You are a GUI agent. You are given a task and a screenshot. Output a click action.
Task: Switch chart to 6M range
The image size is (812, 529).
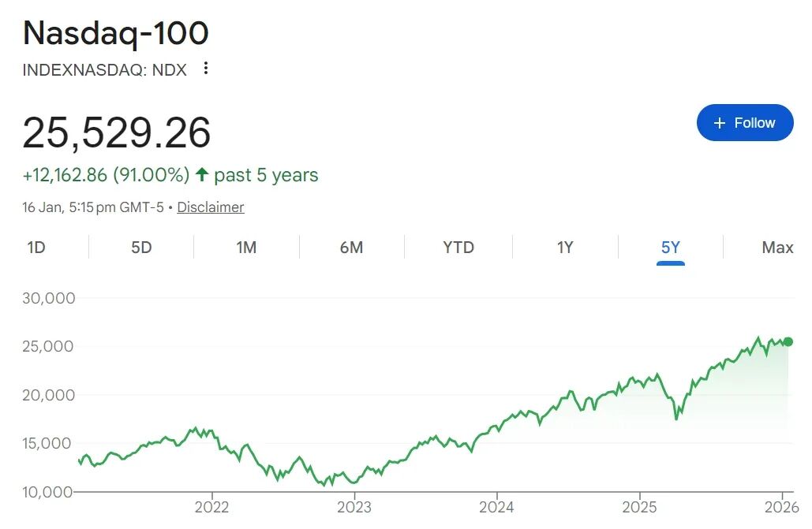tap(351, 248)
